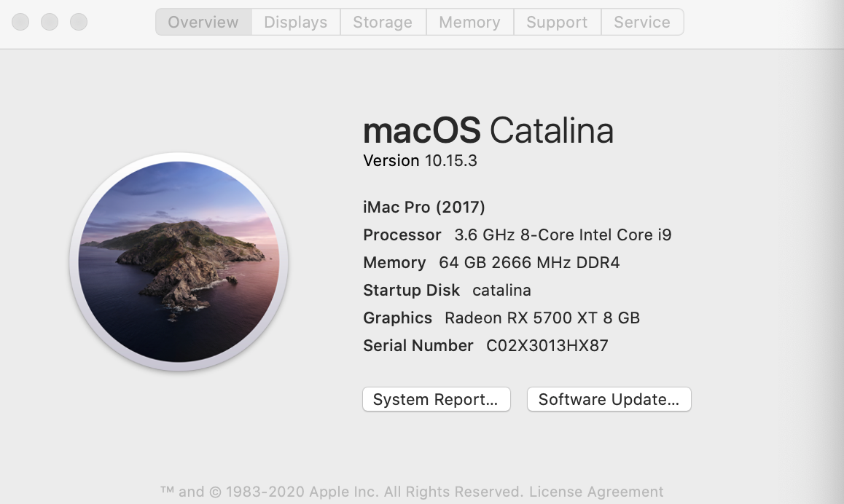844x504 pixels.
Task: Click the macOS Catalina heading
Action: click(x=488, y=130)
